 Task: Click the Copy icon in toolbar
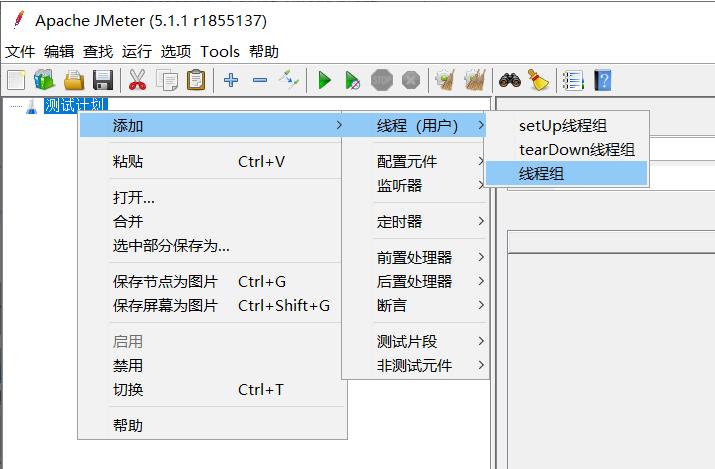[167, 81]
